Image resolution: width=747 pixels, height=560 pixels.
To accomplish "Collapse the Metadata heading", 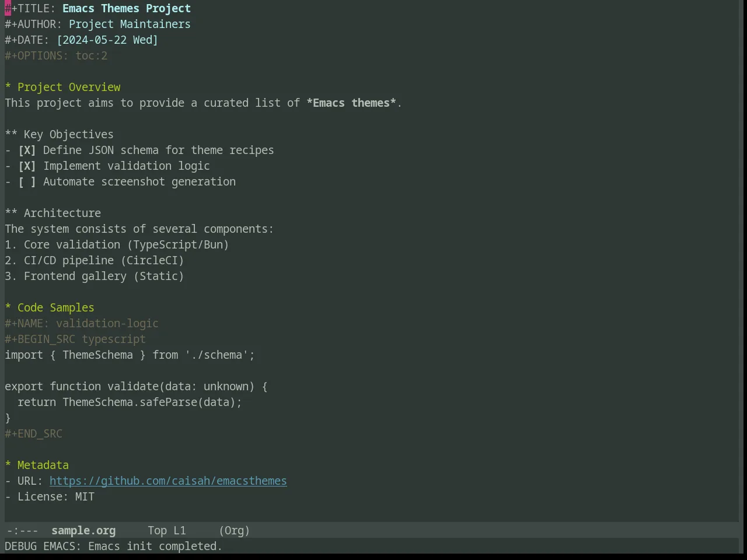I will pyautogui.click(x=37, y=466).
